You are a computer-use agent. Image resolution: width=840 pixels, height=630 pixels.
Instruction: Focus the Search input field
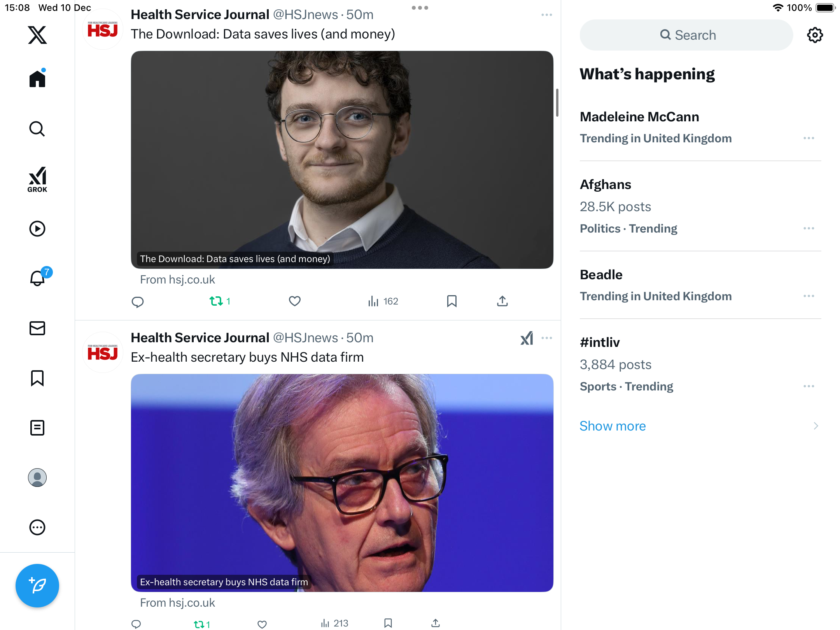[x=686, y=35]
